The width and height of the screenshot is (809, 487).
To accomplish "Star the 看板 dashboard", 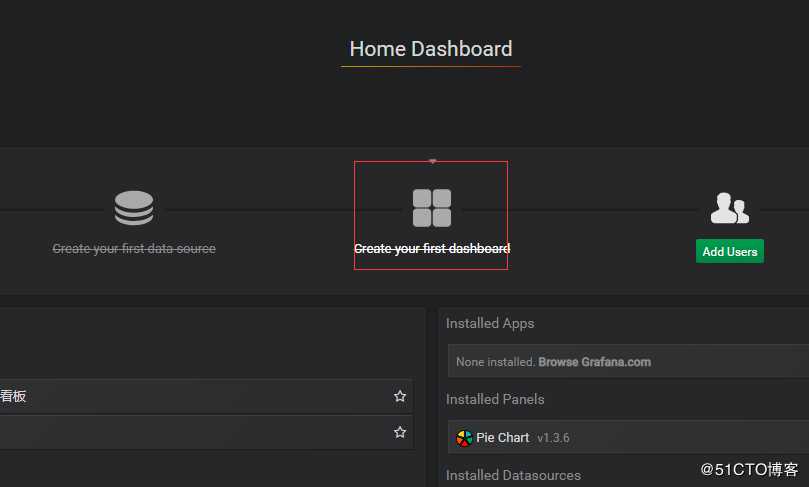I will click(400, 396).
